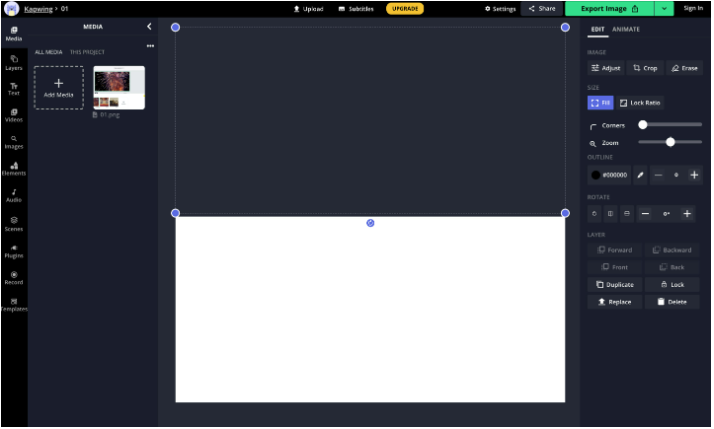Toggle the Fill size option
The image size is (714, 429).
tap(600, 102)
